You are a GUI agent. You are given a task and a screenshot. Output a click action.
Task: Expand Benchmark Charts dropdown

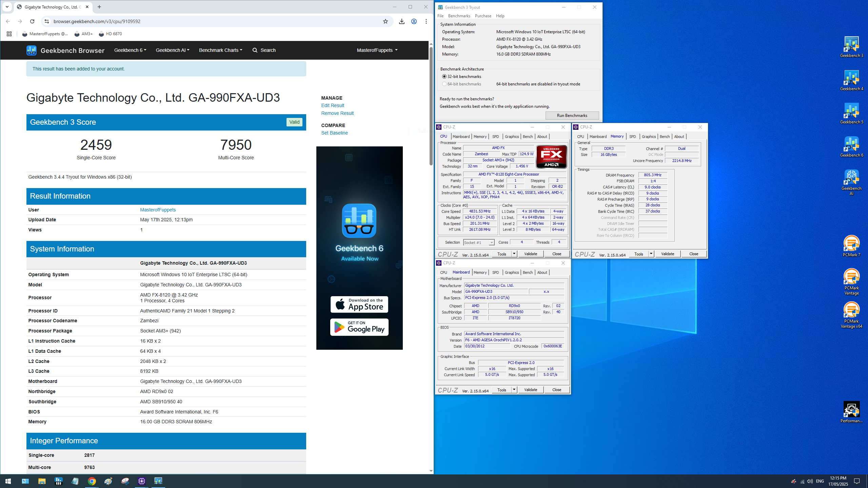click(221, 50)
